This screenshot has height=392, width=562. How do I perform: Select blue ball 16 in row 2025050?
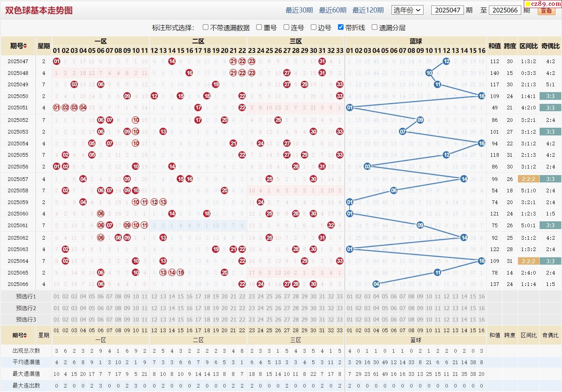pyautogui.click(x=482, y=96)
